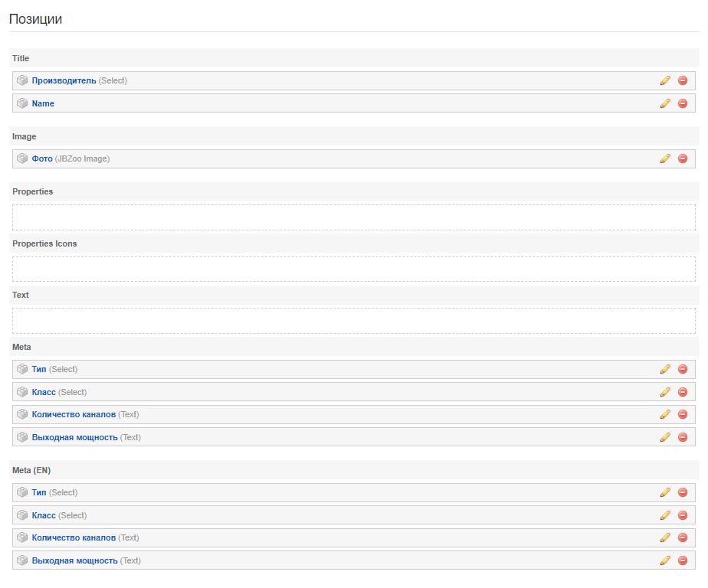Click the pencil icon for Name
708x588 pixels.
point(664,103)
